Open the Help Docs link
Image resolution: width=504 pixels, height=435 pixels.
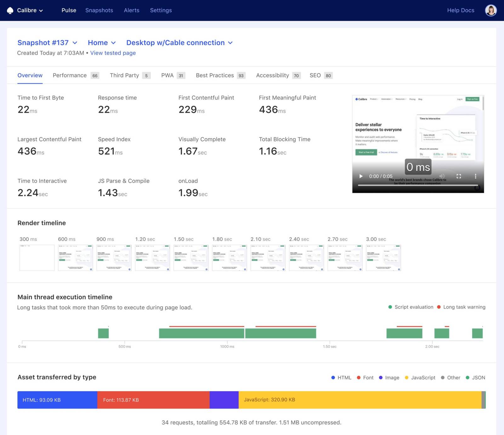[461, 10]
